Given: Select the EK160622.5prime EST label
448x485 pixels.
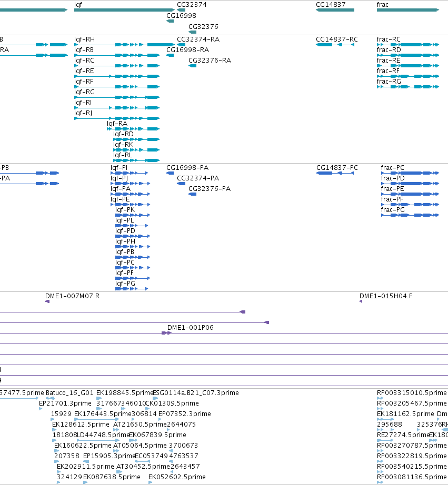Looking at the screenshot, I should pos(83,446).
